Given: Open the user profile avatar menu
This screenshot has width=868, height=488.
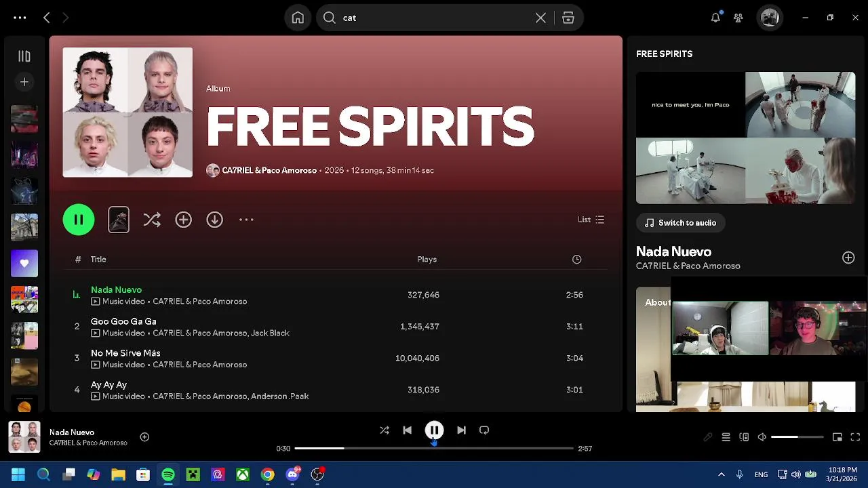Looking at the screenshot, I should pos(770,18).
